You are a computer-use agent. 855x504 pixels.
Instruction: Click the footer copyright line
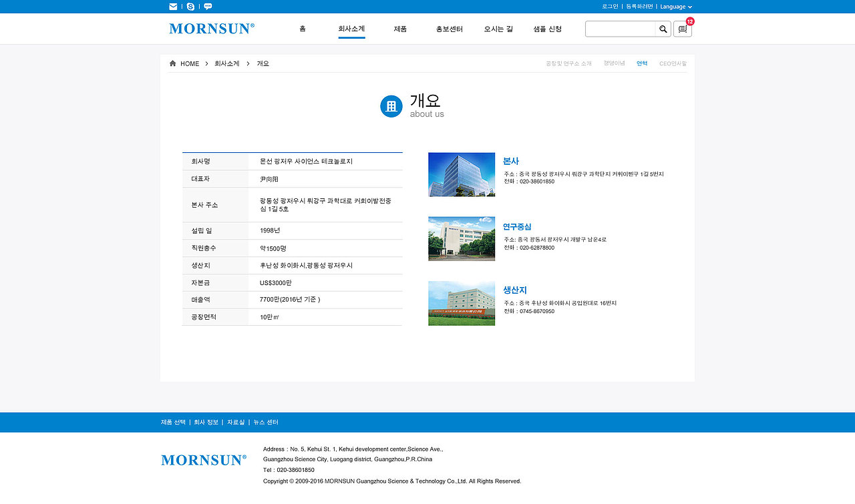click(x=392, y=481)
